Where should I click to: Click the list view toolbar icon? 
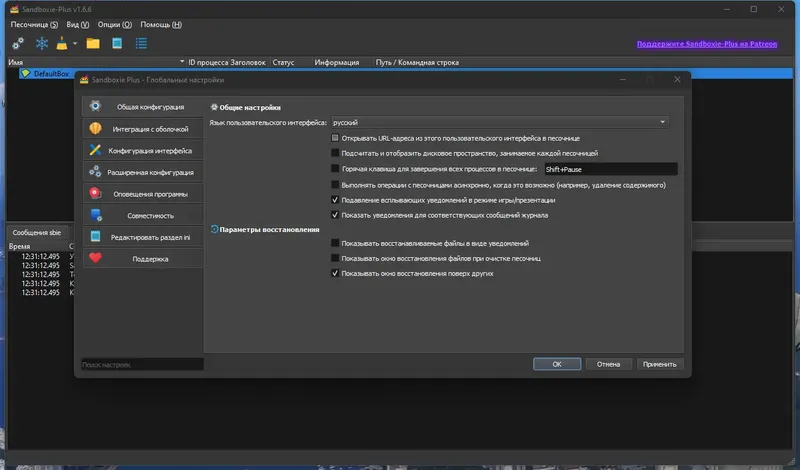click(x=141, y=43)
